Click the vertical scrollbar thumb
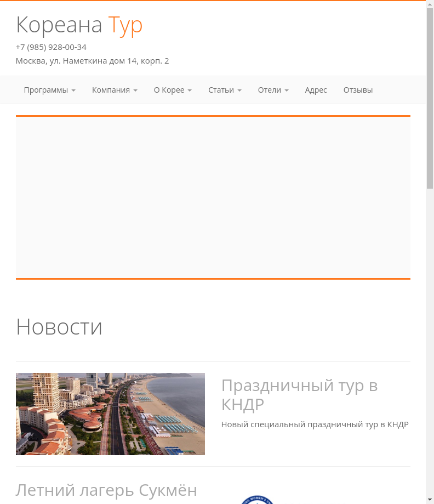Viewport: 434px width, 504px height. click(x=430, y=99)
